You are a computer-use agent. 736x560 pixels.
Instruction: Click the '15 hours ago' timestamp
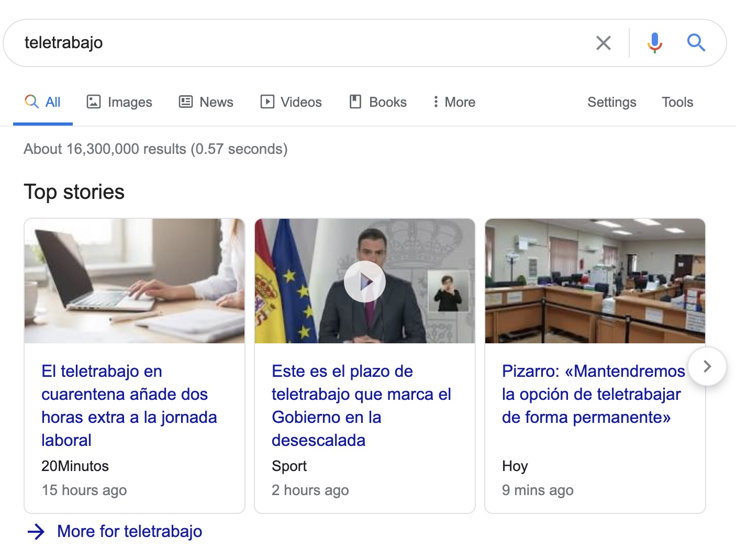(84, 490)
